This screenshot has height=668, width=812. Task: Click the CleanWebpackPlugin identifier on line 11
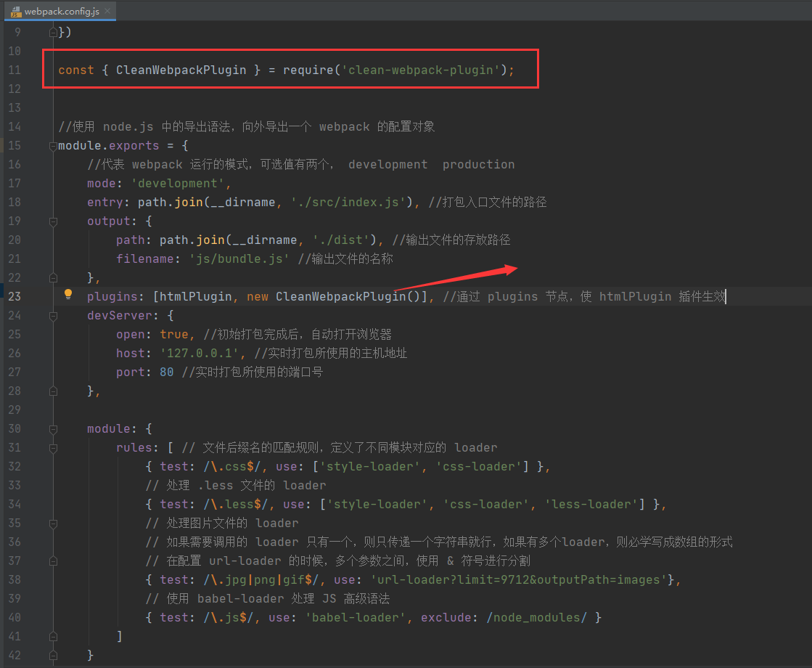tap(181, 70)
